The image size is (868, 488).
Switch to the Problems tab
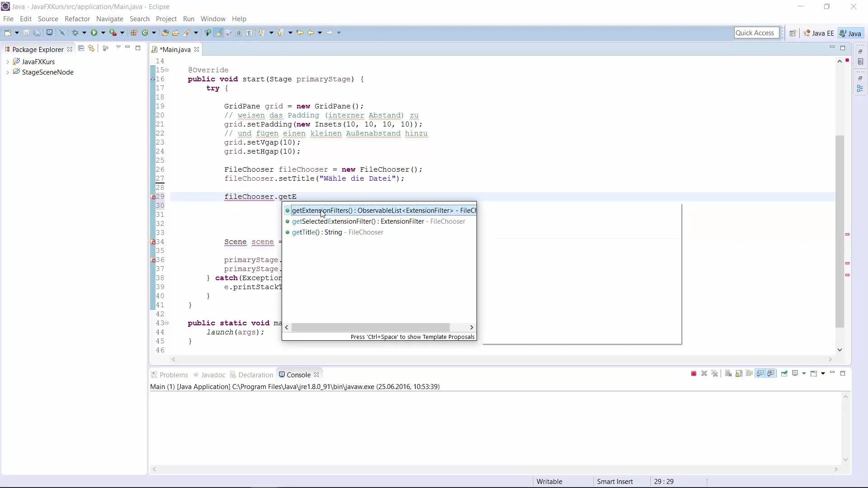170,375
